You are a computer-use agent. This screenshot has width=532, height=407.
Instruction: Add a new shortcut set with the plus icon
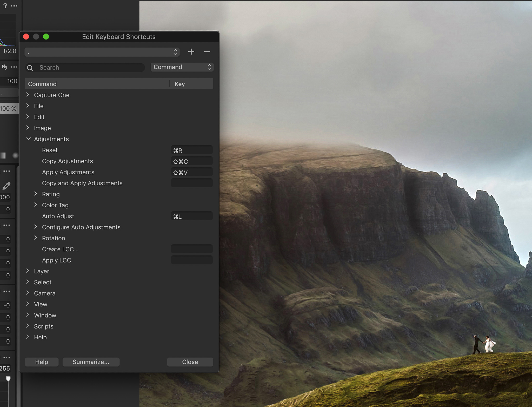click(191, 52)
